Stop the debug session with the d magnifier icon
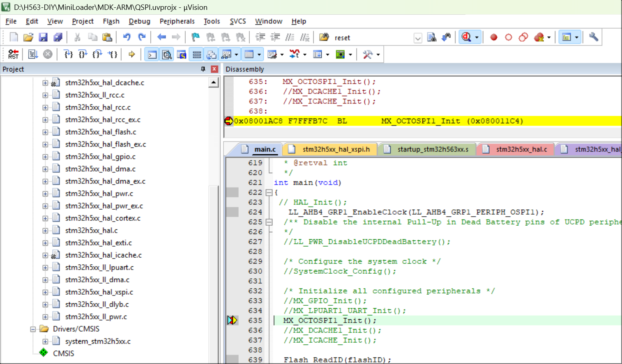Viewport: 622px width, 364px height. pyautogui.click(x=466, y=37)
